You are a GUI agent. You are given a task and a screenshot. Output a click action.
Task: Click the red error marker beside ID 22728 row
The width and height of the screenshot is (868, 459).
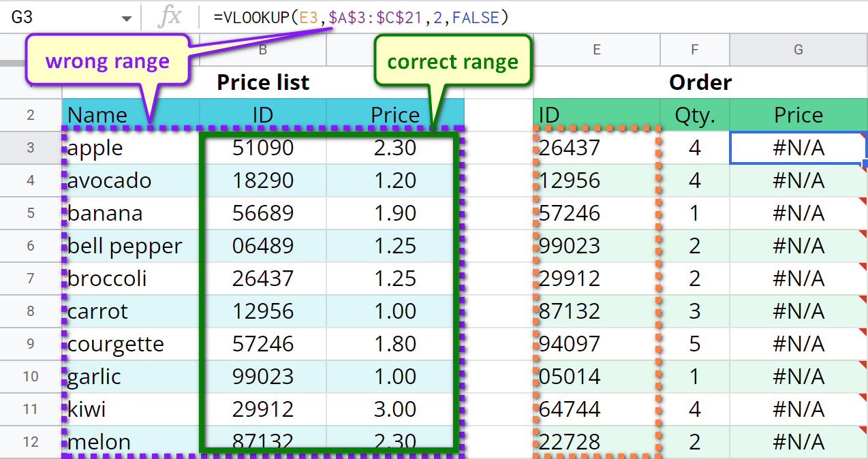[863, 431]
